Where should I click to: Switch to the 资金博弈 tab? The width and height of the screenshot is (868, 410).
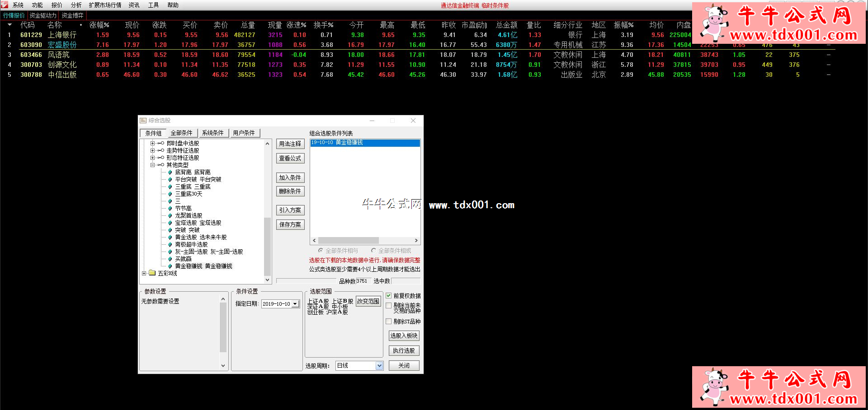(72, 15)
